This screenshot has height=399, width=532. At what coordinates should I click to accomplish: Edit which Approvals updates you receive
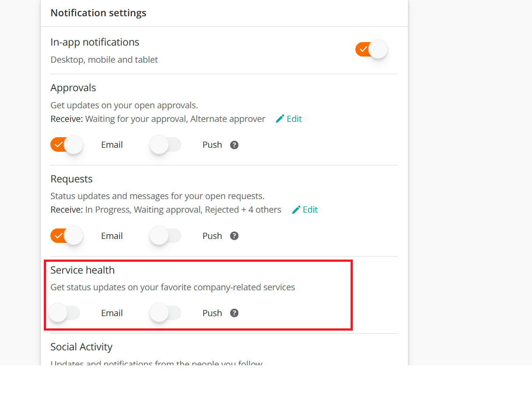(x=293, y=119)
